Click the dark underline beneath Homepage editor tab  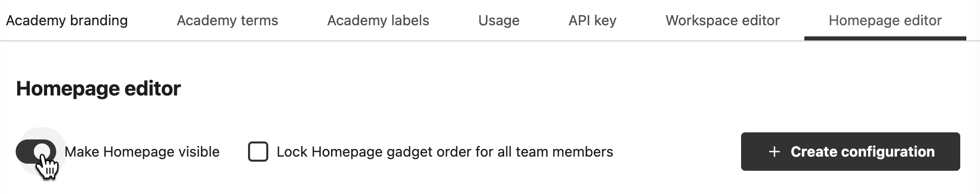tap(885, 38)
